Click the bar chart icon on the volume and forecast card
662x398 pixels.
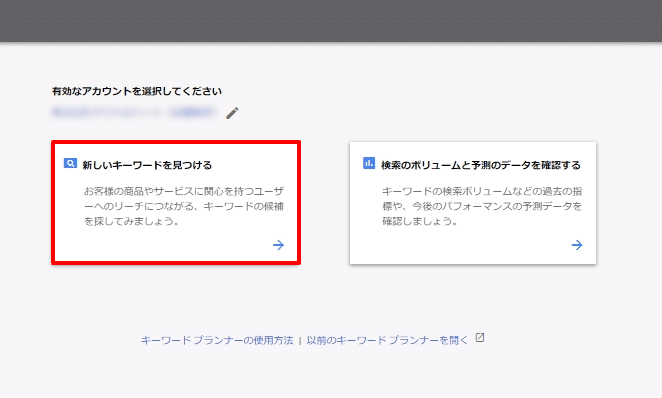click(369, 163)
